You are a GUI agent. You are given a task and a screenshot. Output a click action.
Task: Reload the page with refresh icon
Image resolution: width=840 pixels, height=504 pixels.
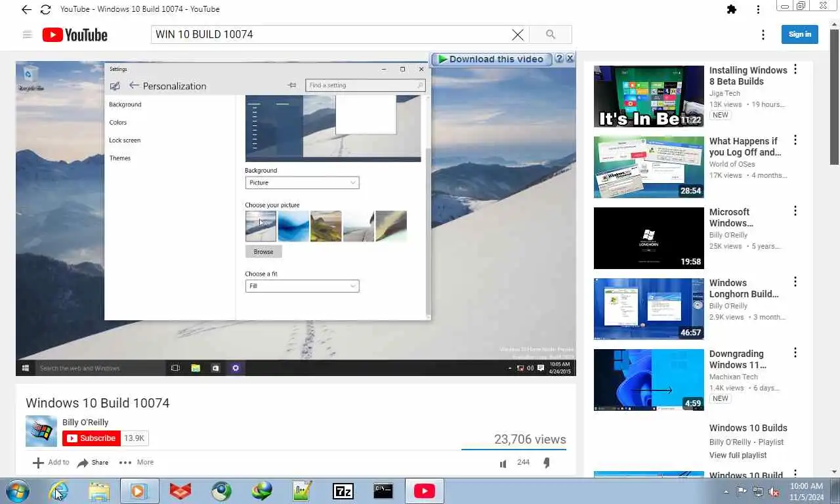click(45, 9)
